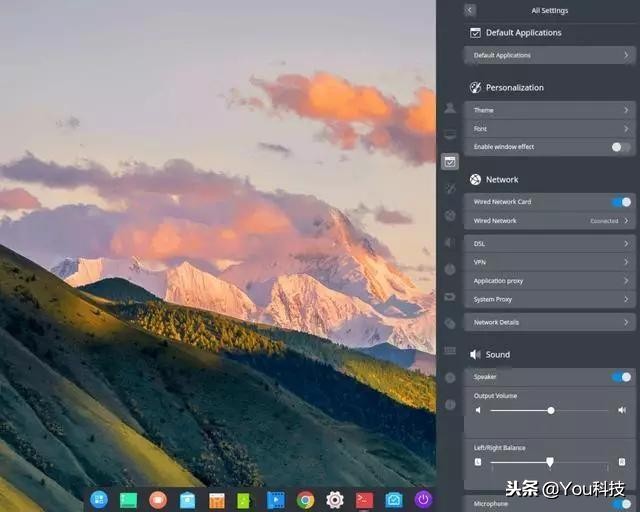
Task: Open the settings gear in the dock
Action: click(x=335, y=499)
